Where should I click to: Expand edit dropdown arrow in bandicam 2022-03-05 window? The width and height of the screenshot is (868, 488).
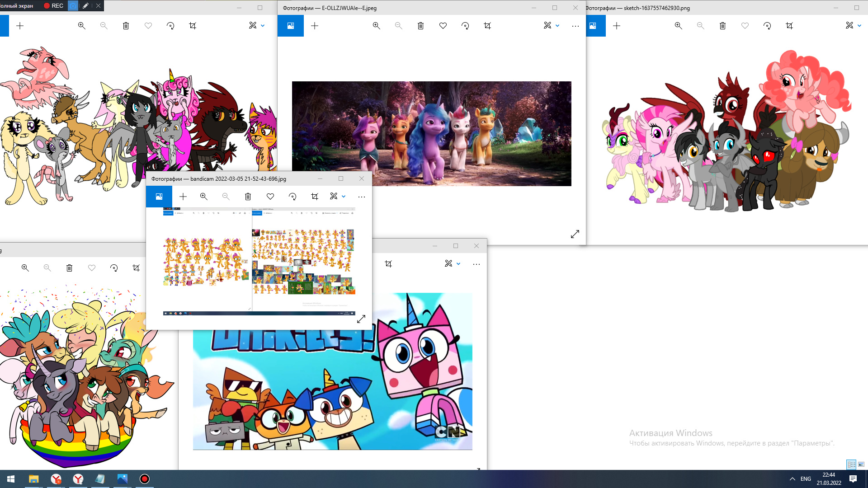pos(344,197)
